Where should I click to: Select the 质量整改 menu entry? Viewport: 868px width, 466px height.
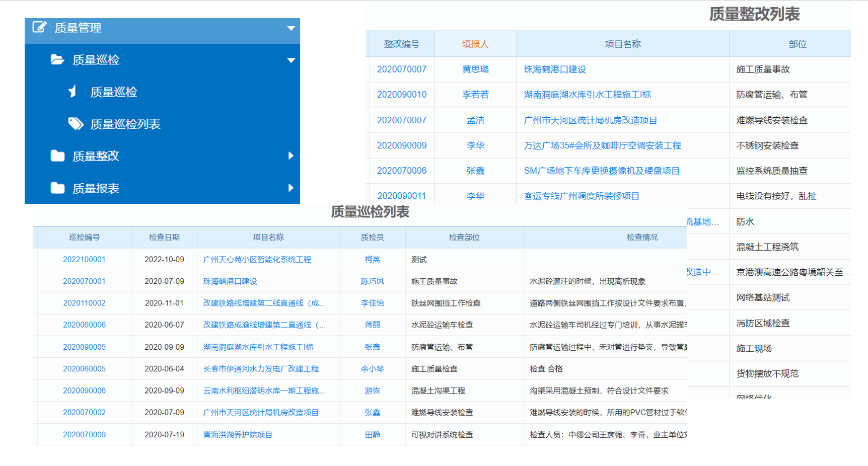[x=96, y=157]
